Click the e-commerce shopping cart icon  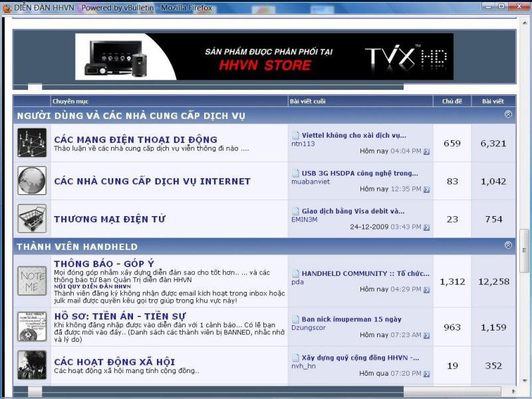[31, 219]
